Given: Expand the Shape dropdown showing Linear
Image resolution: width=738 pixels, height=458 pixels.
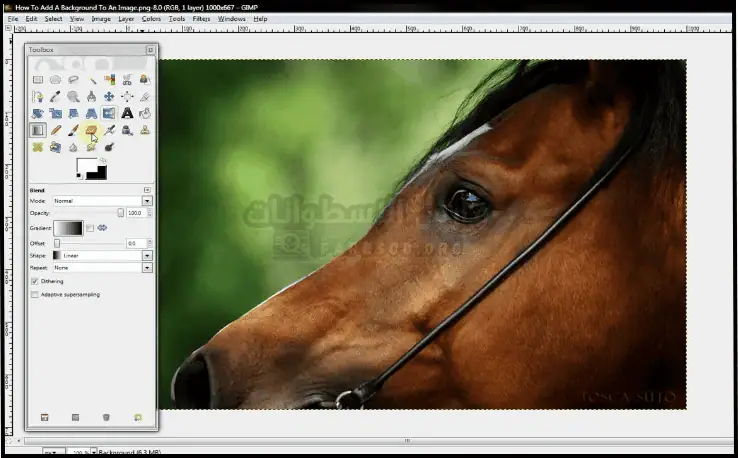Looking at the screenshot, I should 101,255.
